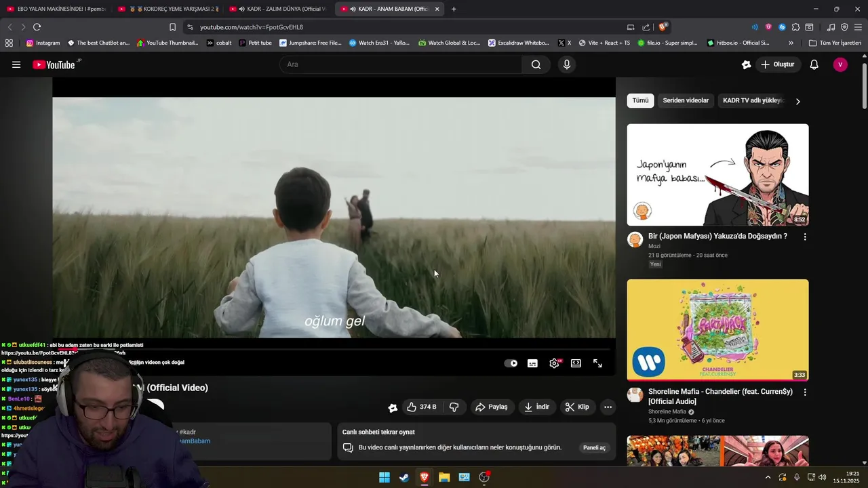Click the Paylaş share button
The image size is (868, 488).
coord(492,407)
